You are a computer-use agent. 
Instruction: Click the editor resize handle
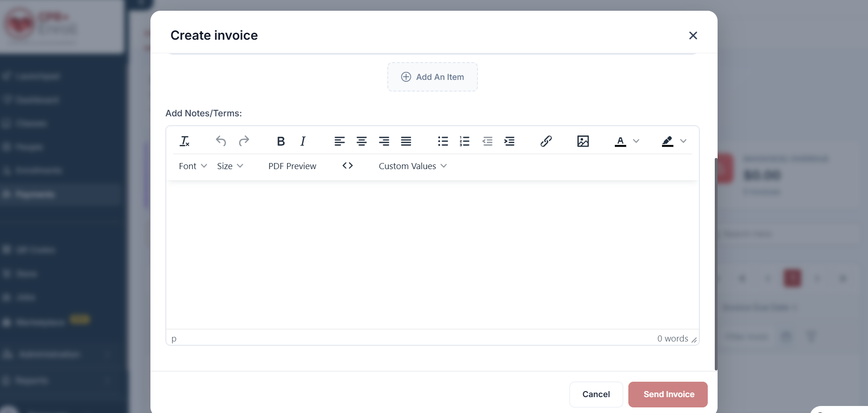[694, 340]
